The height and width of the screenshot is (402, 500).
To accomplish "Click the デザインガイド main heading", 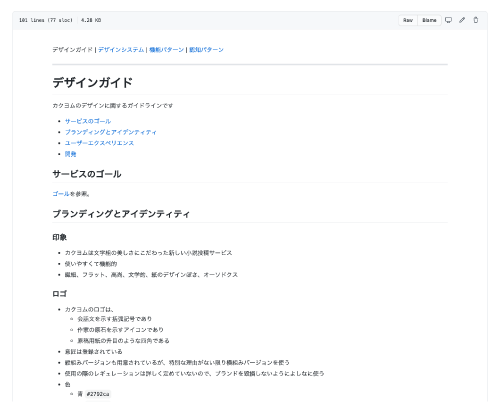I will (x=93, y=82).
